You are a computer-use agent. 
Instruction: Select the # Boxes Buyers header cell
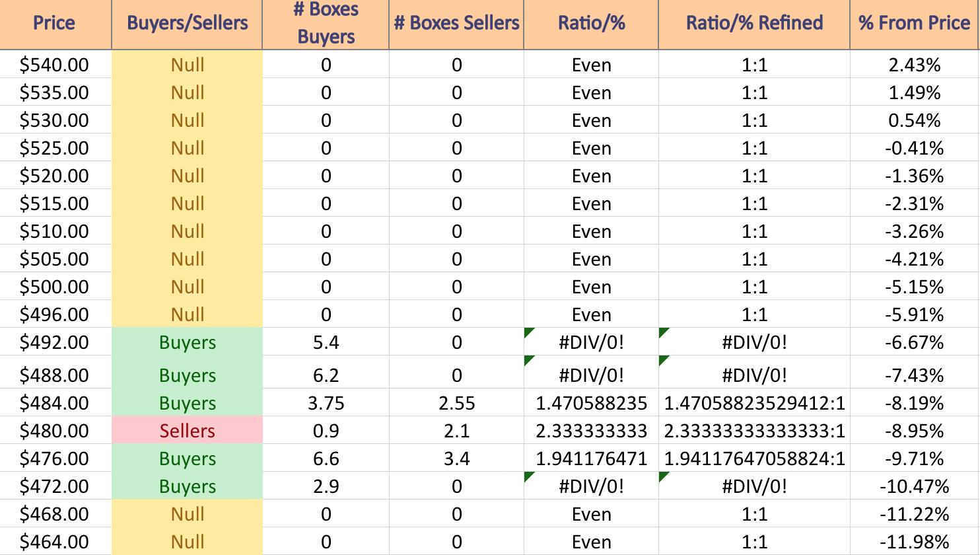click(x=326, y=24)
